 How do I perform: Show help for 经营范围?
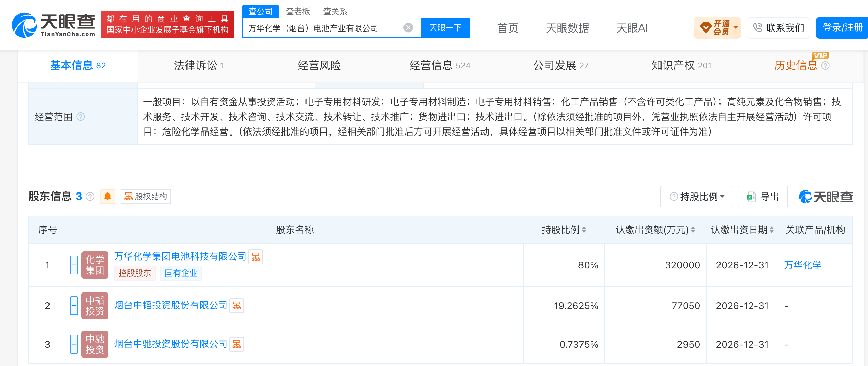pyautogui.click(x=81, y=117)
